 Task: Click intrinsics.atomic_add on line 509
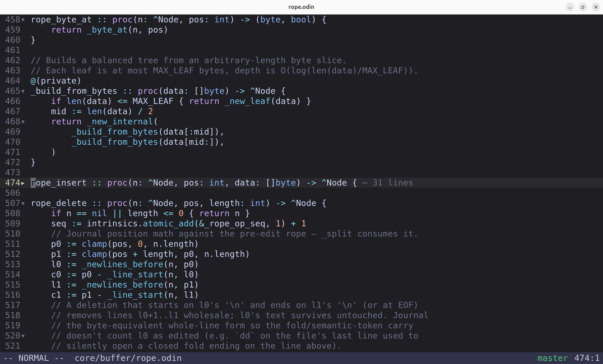coord(140,223)
